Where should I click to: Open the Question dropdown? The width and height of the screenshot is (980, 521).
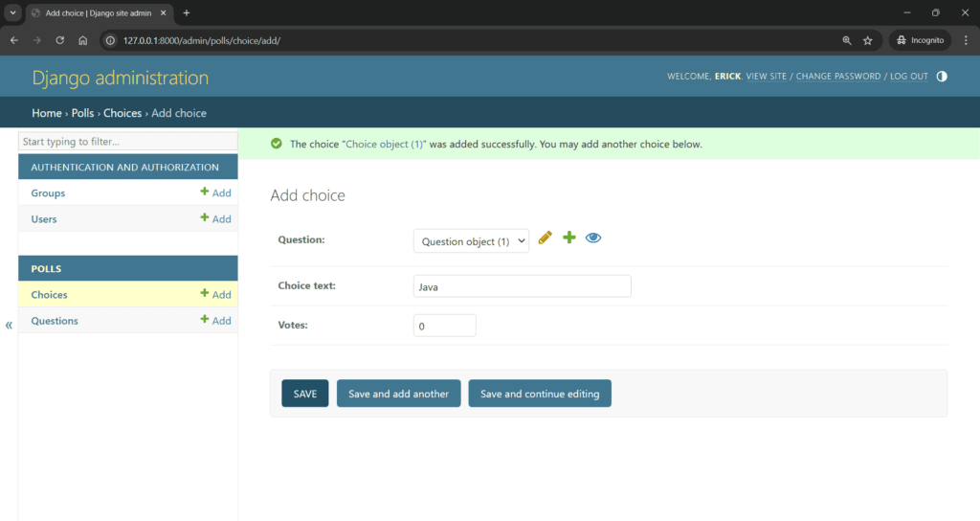tap(471, 240)
